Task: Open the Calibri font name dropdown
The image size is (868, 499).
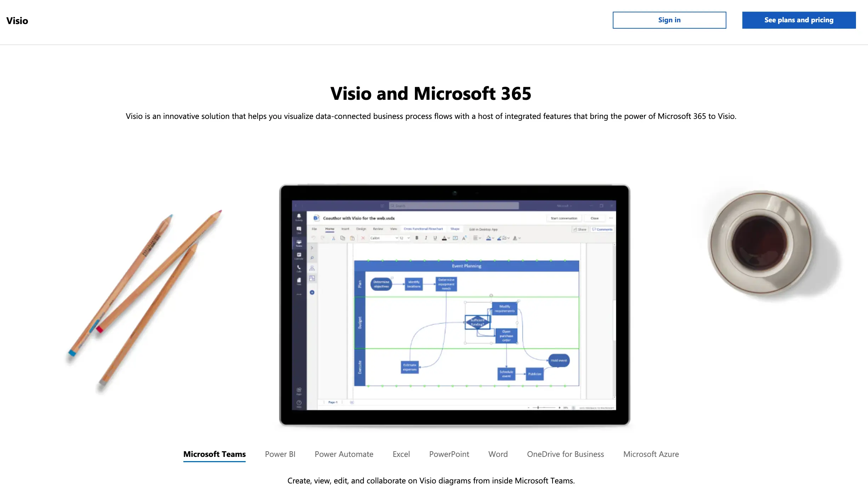Action: (384, 238)
